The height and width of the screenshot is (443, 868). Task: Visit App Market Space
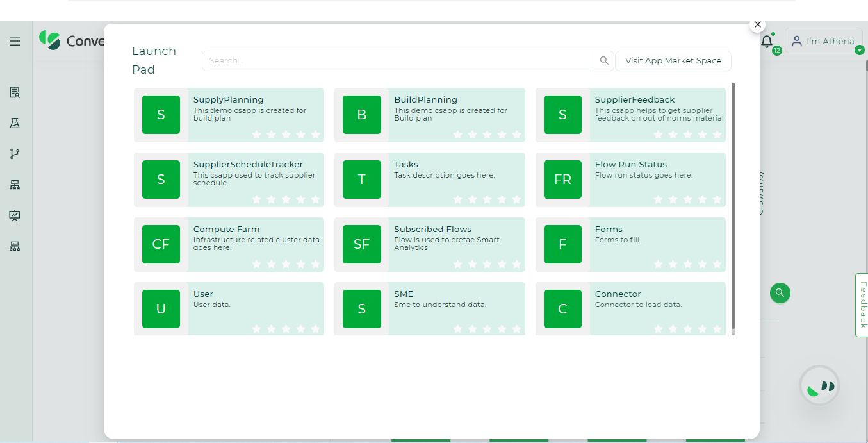(673, 61)
